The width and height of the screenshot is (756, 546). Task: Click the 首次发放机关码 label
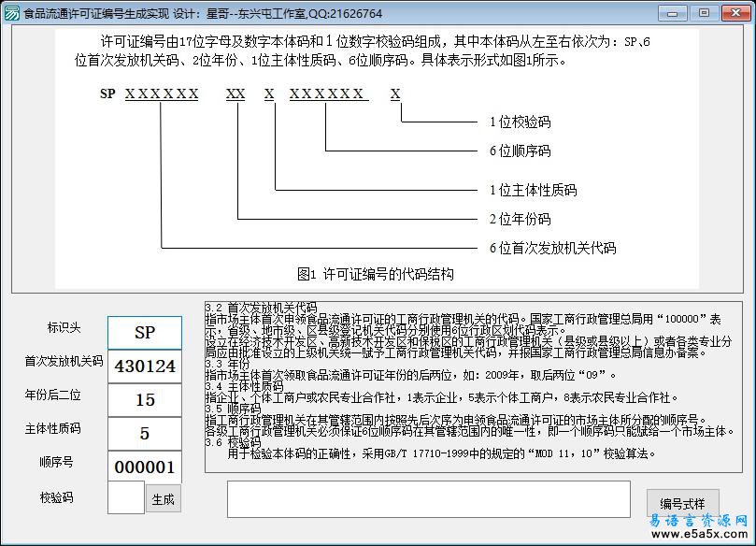tap(64, 361)
